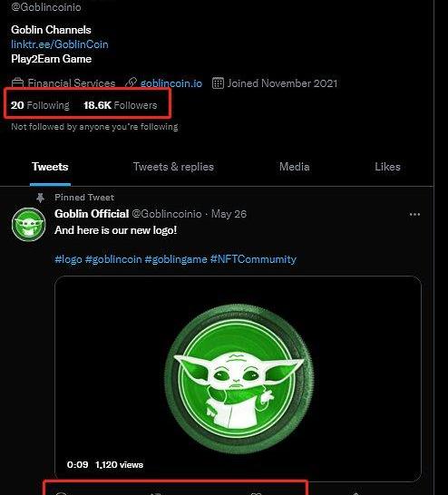Click the chain link icon beside website

(131, 83)
